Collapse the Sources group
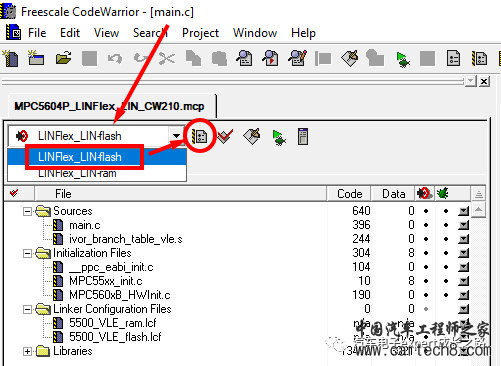Viewport: 501px width, 366px height. coord(27,211)
